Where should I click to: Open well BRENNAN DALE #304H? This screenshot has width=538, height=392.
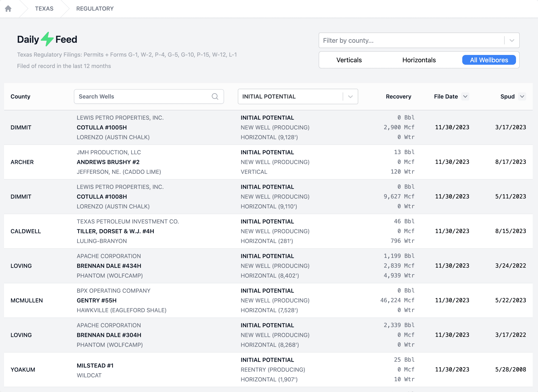[109, 335]
